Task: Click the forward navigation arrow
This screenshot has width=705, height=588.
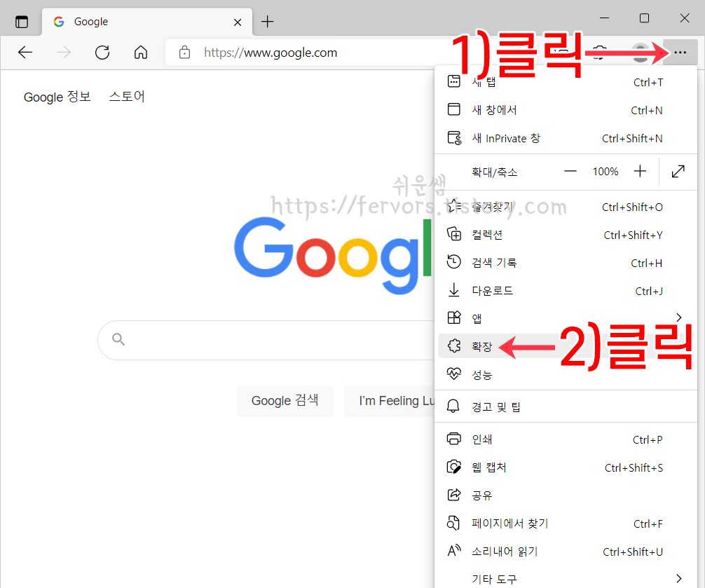Action: (63, 53)
